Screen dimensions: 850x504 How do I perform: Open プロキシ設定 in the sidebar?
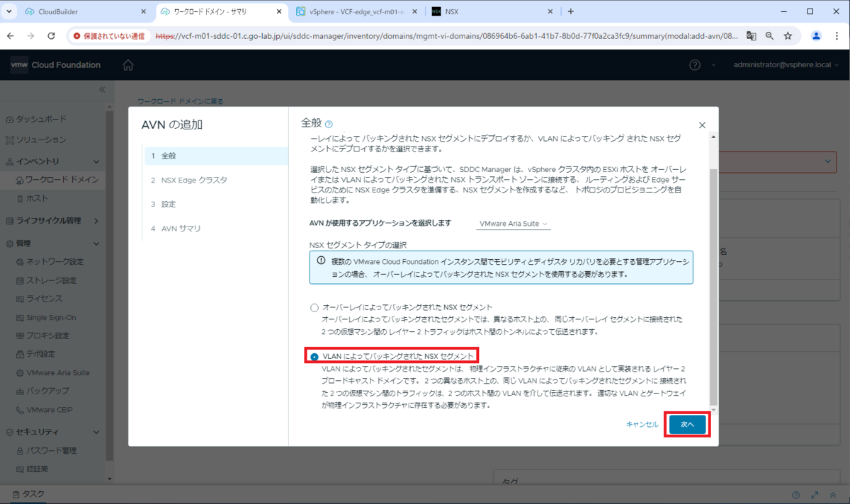point(47,336)
